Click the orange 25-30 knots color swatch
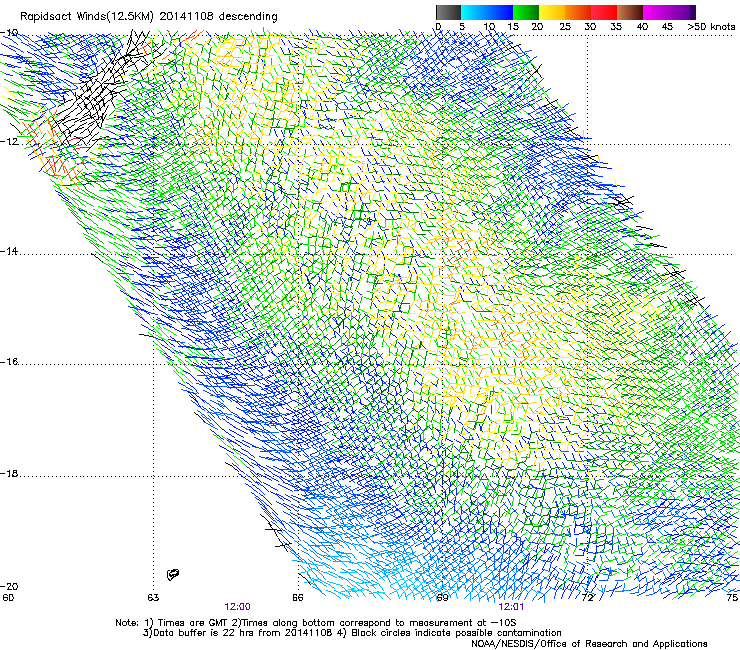Viewport: 740px width, 650px height. click(x=578, y=12)
